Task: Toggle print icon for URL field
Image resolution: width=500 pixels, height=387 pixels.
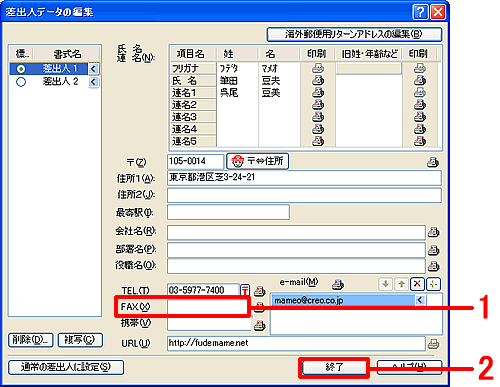Action: (433, 343)
